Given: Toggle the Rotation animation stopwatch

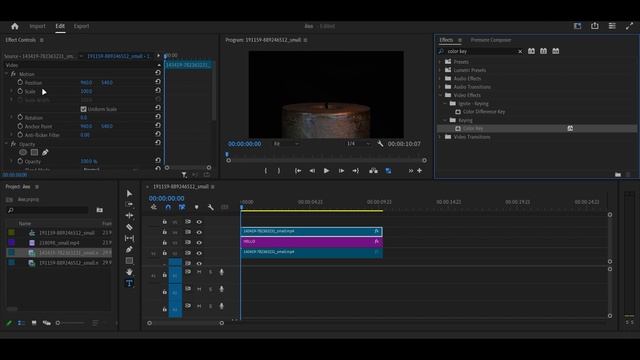Looking at the screenshot, I should pos(20,117).
